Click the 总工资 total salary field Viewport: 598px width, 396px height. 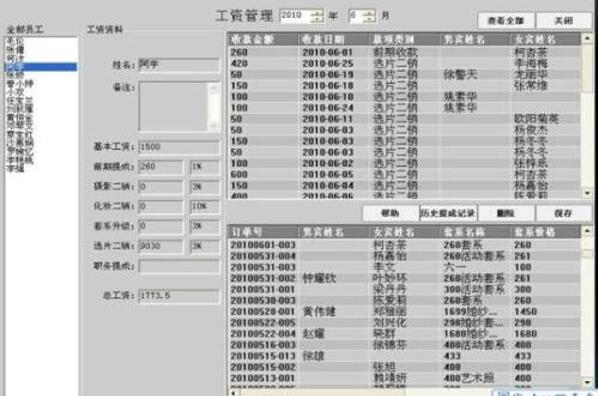(x=179, y=296)
